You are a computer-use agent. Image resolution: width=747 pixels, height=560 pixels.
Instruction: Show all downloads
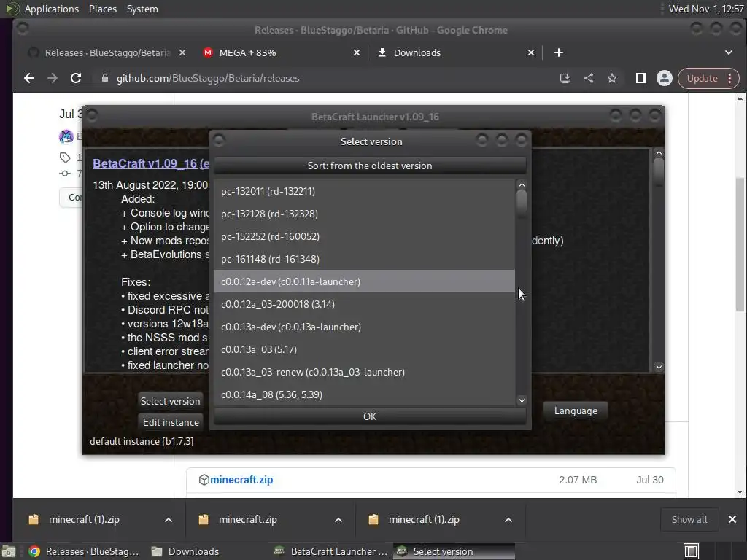click(689, 519)
